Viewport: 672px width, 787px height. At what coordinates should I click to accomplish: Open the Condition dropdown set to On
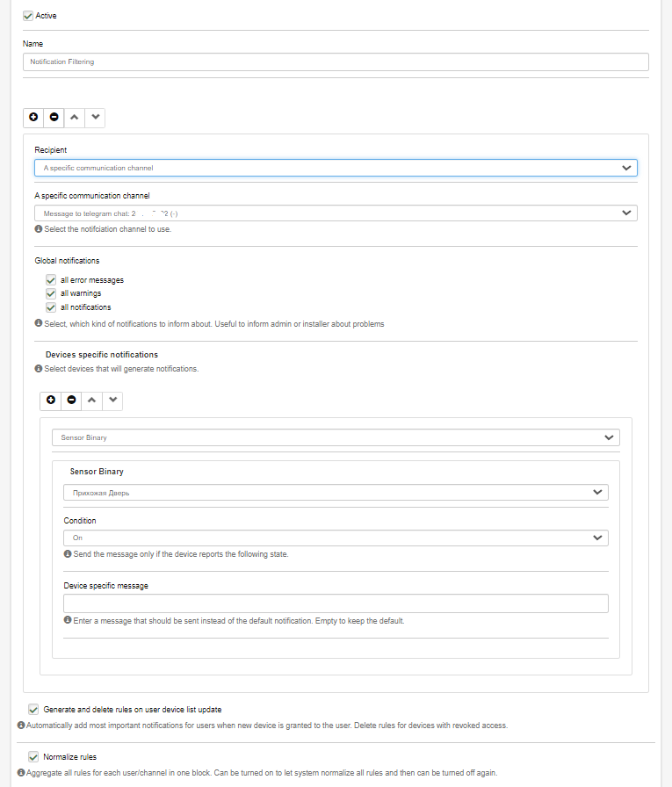pyautogui.click(x=336, y=538)
